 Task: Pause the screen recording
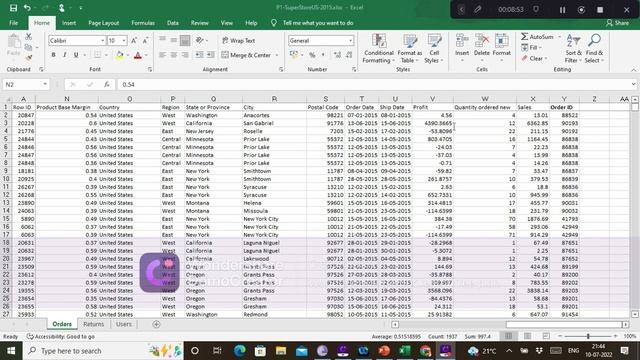click(x=562, y=10)
